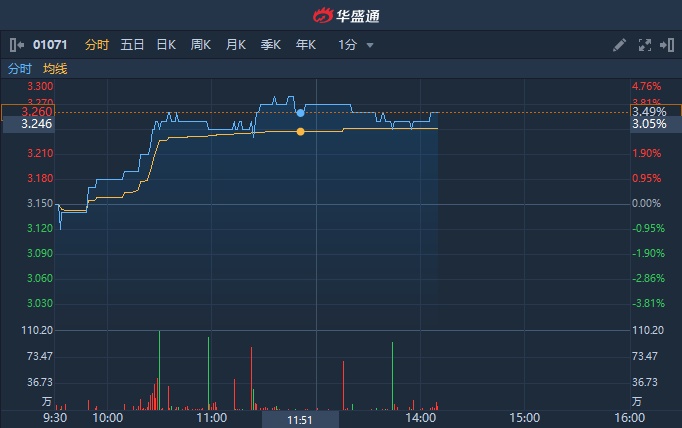Click the orange average-line marker dot
The image size is (682, 428).
tap(300, 132)
